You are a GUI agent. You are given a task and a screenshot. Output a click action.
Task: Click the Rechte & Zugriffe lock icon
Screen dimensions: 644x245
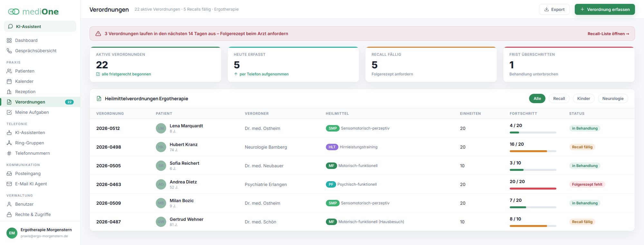(x=9, y=214)
